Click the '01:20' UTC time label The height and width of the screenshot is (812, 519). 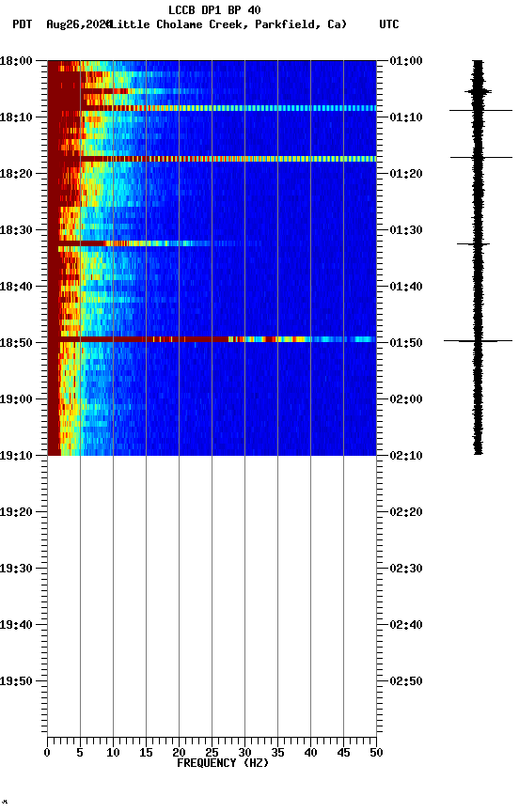pyautogui.click(x=406, y=174)
